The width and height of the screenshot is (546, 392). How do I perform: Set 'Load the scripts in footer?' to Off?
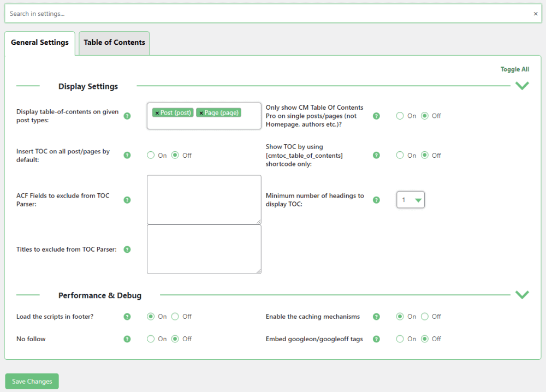[x=175, y=317]
